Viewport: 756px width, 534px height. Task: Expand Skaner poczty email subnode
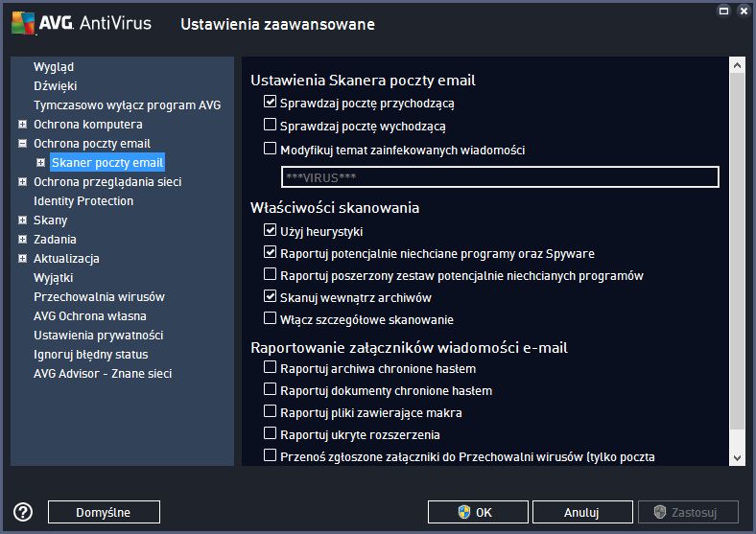pyautogui.click(x=41, y=163)
